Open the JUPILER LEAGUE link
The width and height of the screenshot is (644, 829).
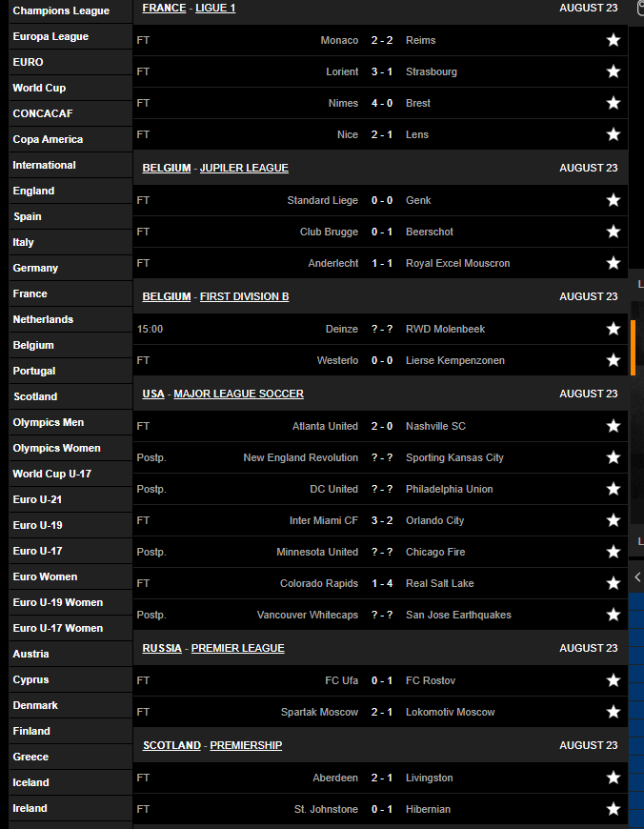point(244,168)
